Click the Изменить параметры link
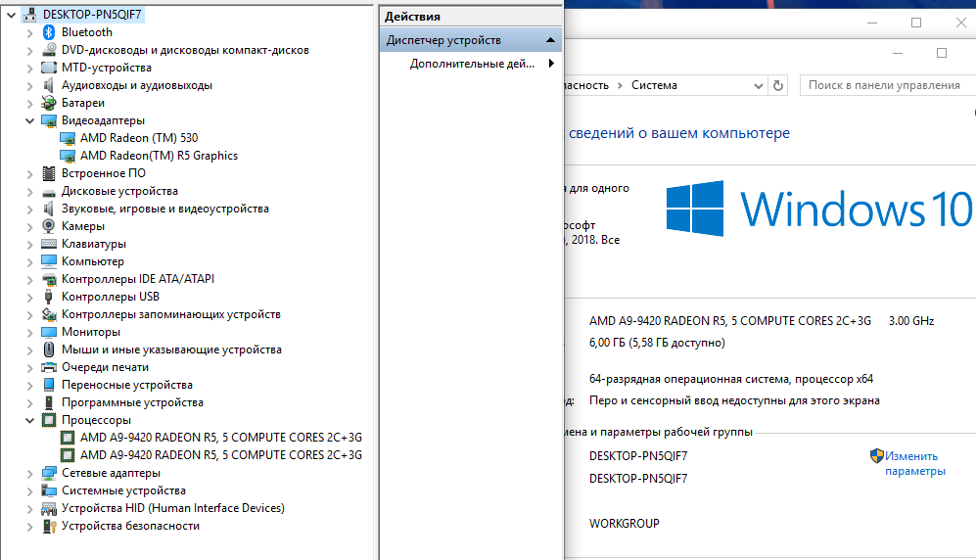The height and width of the screenshot is (560, 976). point(915,463)
